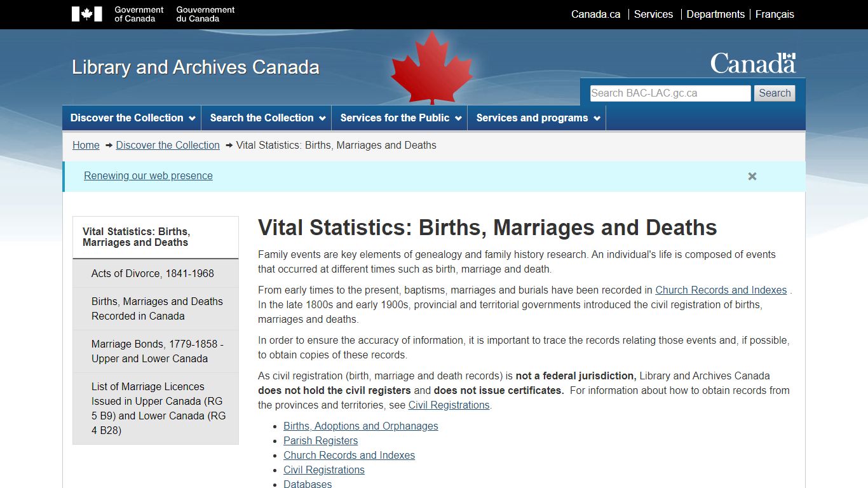Click the Government of Canada flag logo

[87, 14]
